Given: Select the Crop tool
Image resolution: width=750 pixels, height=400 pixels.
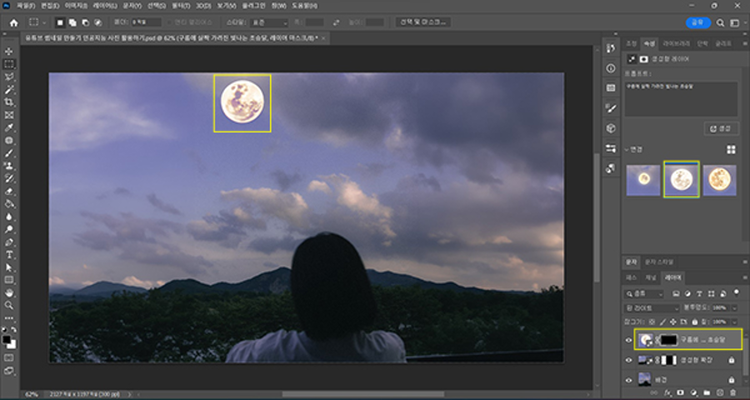Looking at the screenshot, I should click(9, 102).
